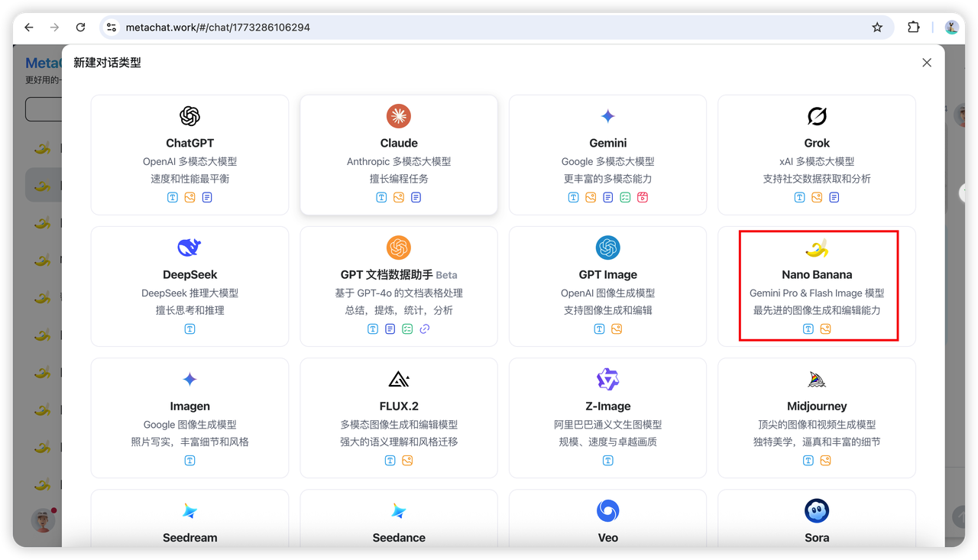This screenshot has width=978, height=560.
Task: Reload the metachat.work page
Action: (80, 28)
